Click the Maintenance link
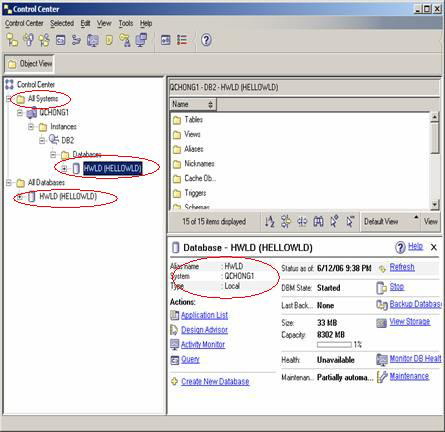445x432 pixels. pos(409,376)
